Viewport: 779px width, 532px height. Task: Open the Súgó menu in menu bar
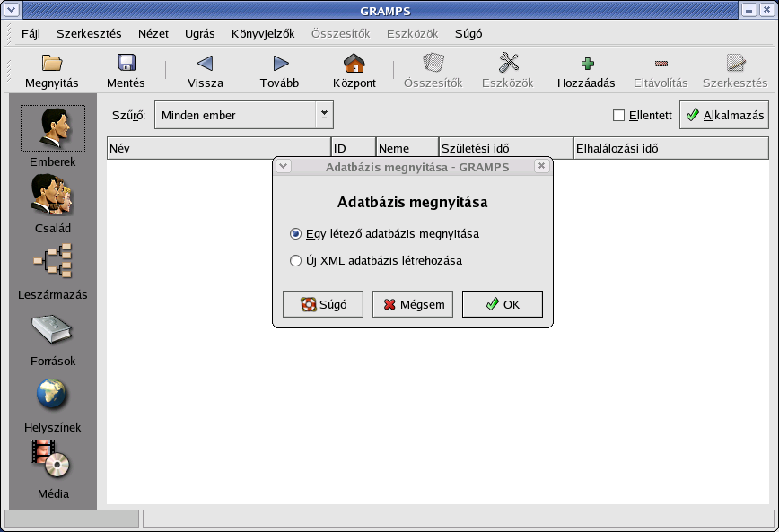[x=468, y=34]
